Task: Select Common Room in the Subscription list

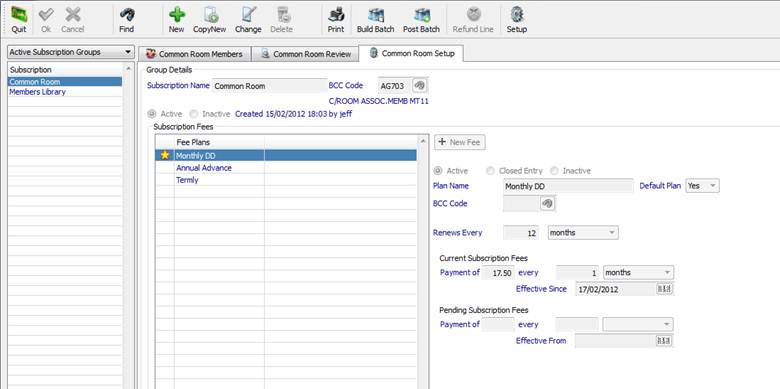Action: pos(65,82)
